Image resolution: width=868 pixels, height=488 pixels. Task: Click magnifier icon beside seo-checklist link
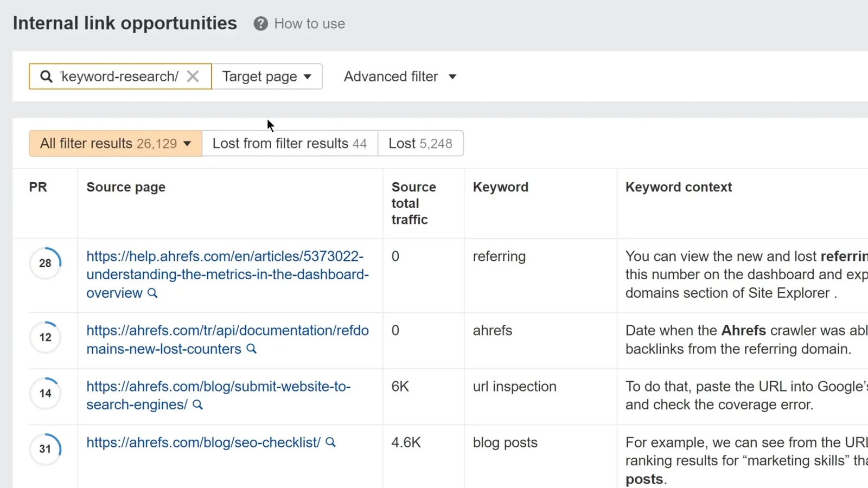(330, 442)
